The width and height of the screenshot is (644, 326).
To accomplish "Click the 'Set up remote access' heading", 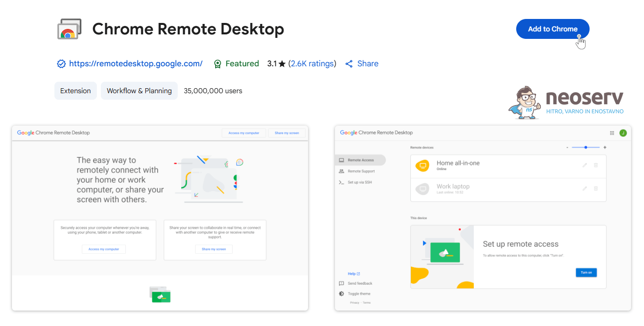I will tap(521, 244).
